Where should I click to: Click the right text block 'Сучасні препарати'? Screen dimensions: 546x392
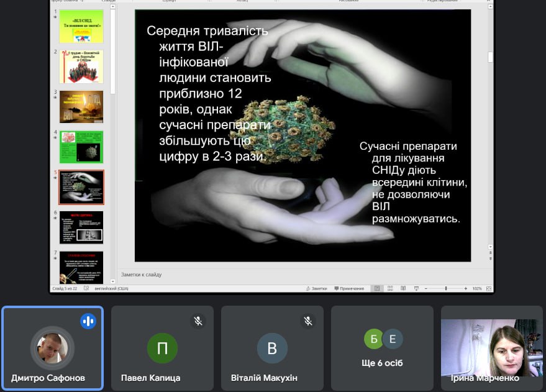(x=413, y=182)
